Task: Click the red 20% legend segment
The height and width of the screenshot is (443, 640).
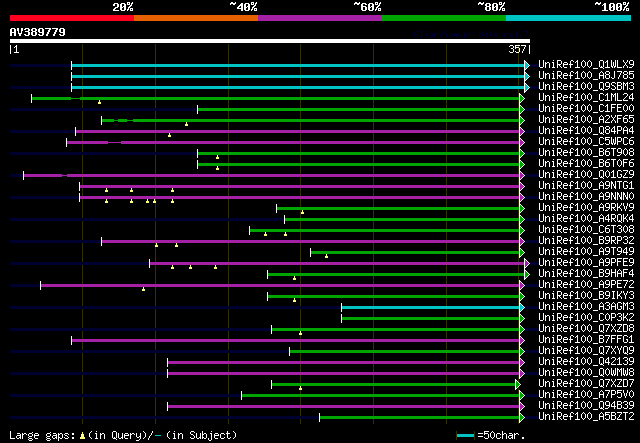Action: (x=72, y=18)
